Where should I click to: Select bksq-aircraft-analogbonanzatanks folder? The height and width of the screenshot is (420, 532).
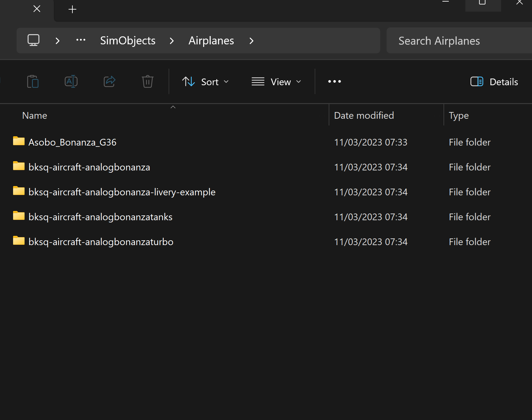coord(100,217)
